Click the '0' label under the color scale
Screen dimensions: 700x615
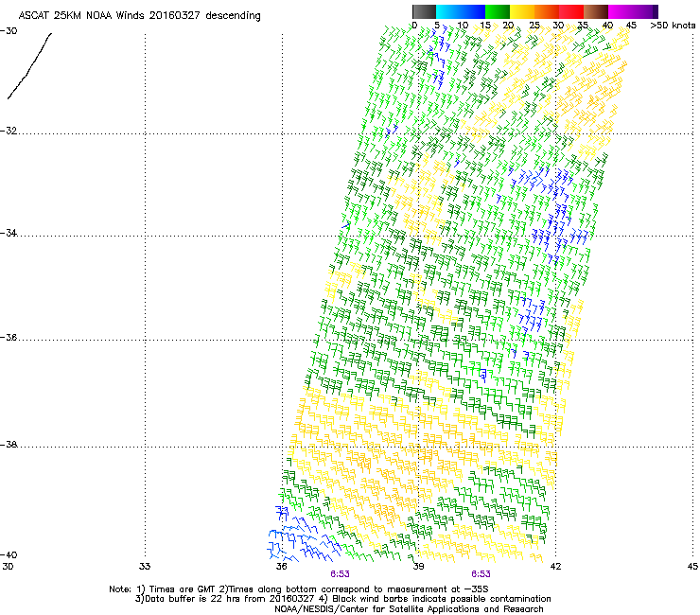[x=414, y=26]
